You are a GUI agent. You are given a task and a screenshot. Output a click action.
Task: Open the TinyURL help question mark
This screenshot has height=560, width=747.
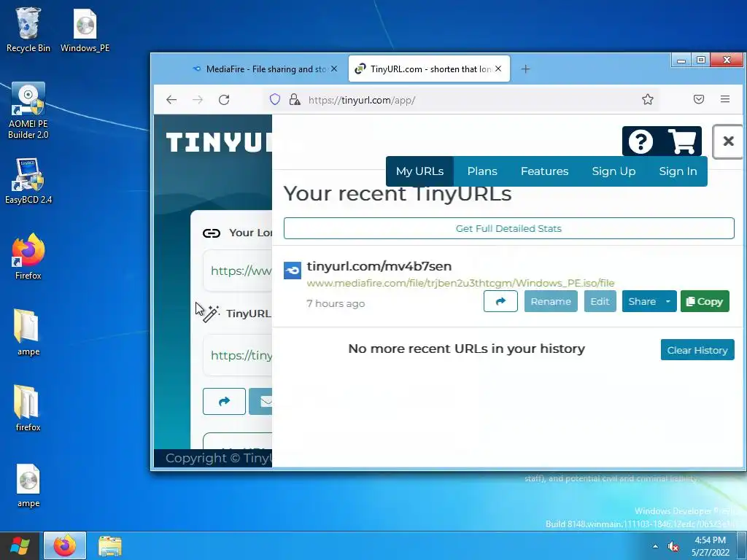pyautogui.click(x=640, y=141)
